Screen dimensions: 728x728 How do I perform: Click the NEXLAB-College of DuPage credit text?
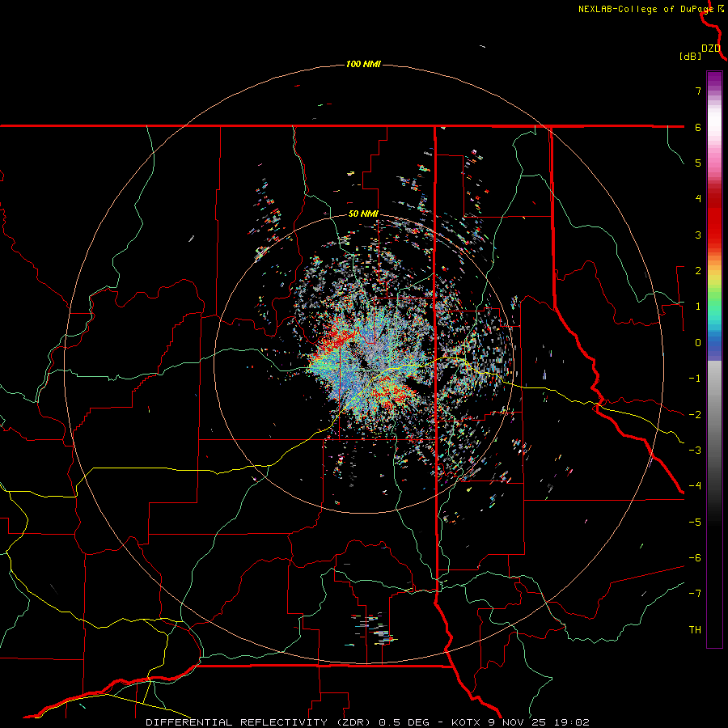(645, 9)
